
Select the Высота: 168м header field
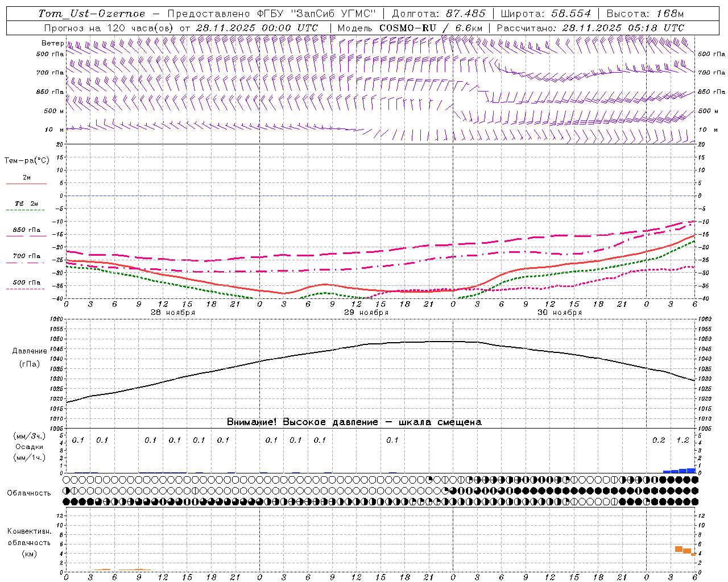click(x=645, y=14)
